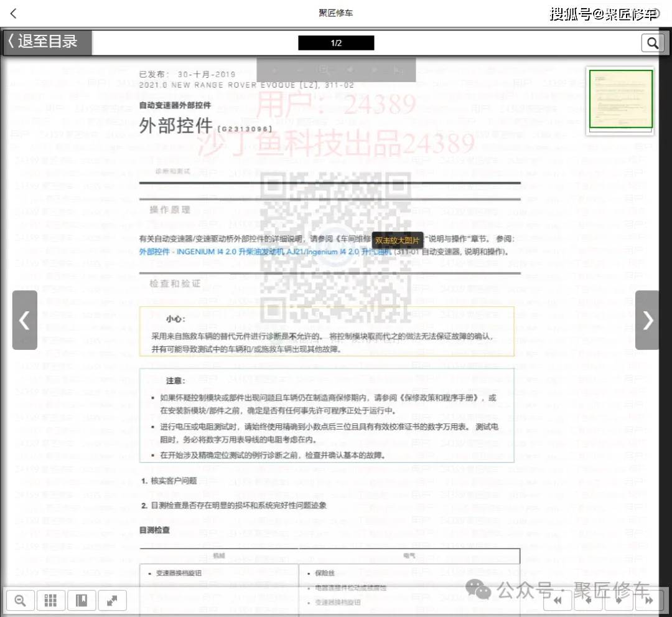Tap the back arrow beside 聚匠修车 title

(13, 13)
